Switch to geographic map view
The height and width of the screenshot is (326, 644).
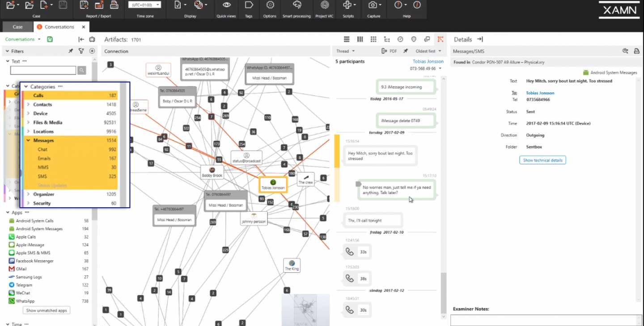414,39
